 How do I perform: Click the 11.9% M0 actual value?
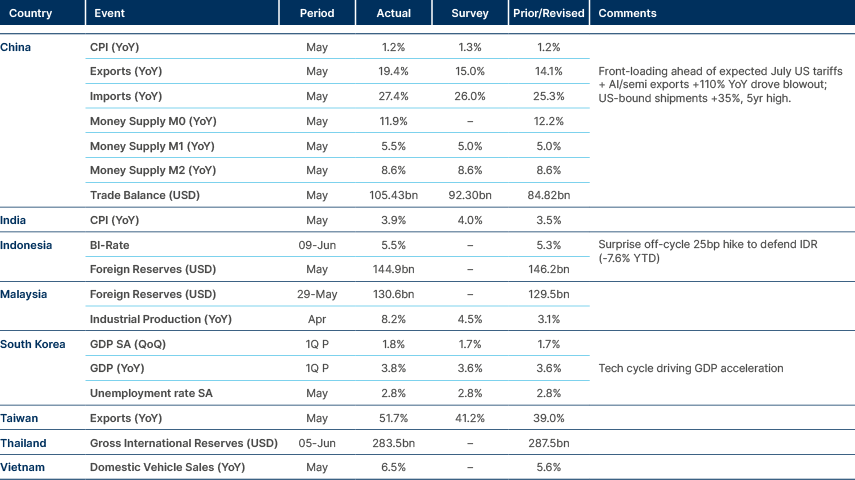pos(393,121)
